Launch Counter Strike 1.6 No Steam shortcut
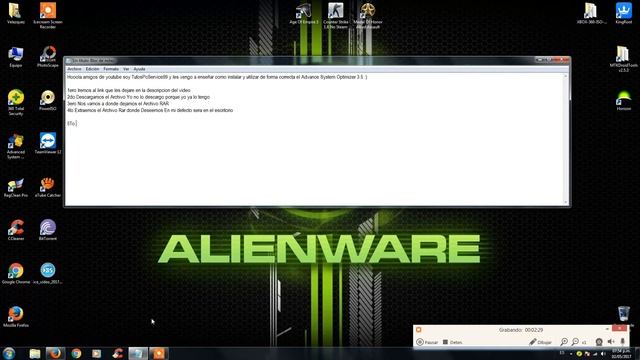This screenshot has height=360, width=640. tap(336, 16)
